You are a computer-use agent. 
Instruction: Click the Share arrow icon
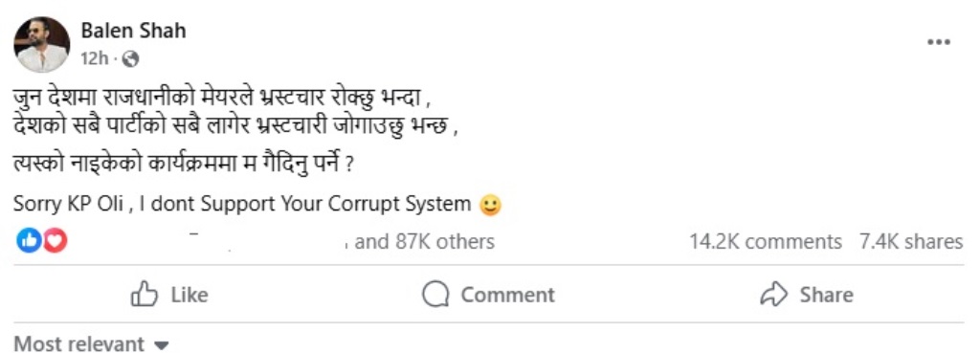773,295
